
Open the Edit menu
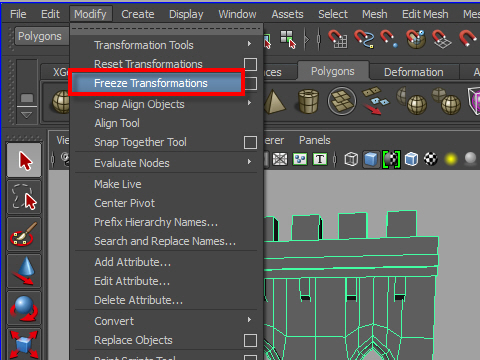[50, 14]
